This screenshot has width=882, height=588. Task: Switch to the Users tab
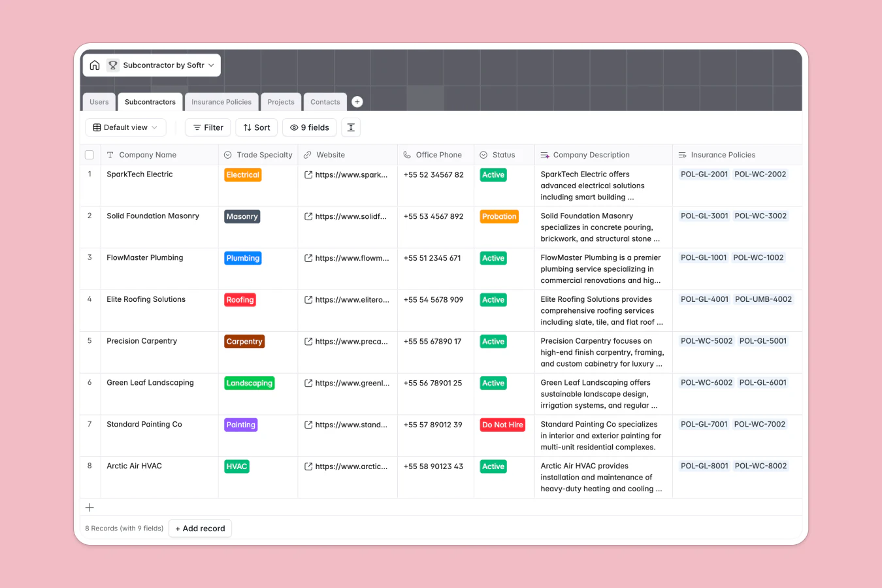(99, 102)
